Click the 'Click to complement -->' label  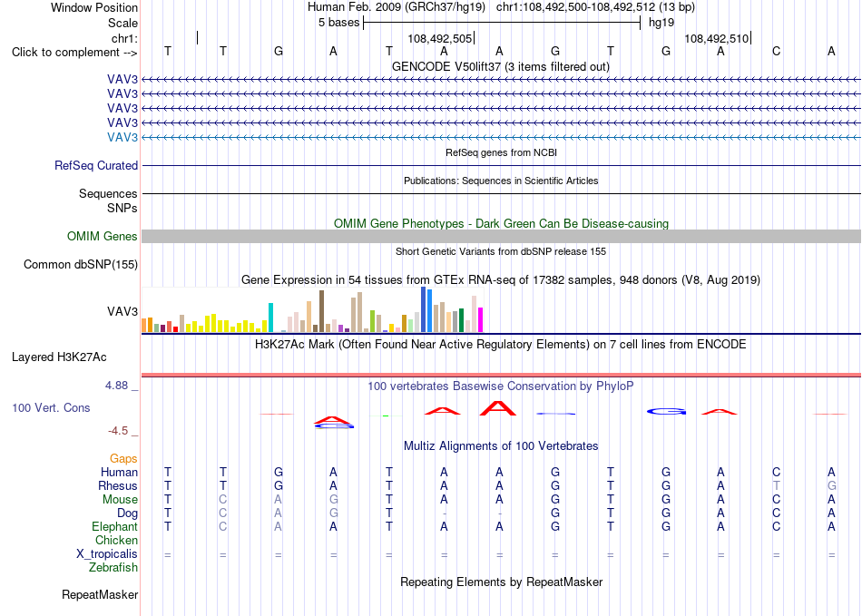[x=74, y=53]
